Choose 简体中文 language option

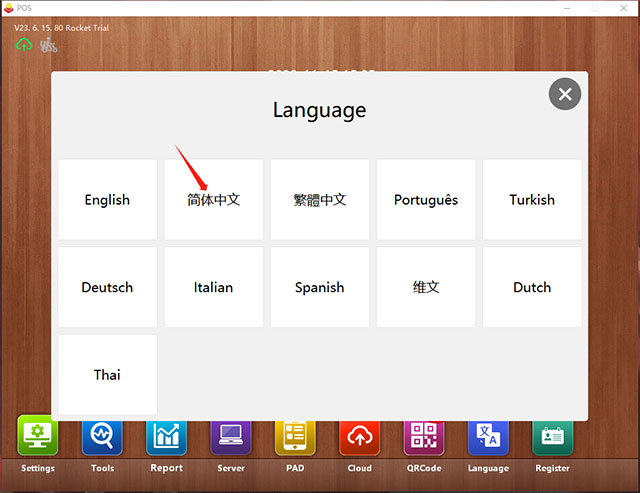pos(213,200)
